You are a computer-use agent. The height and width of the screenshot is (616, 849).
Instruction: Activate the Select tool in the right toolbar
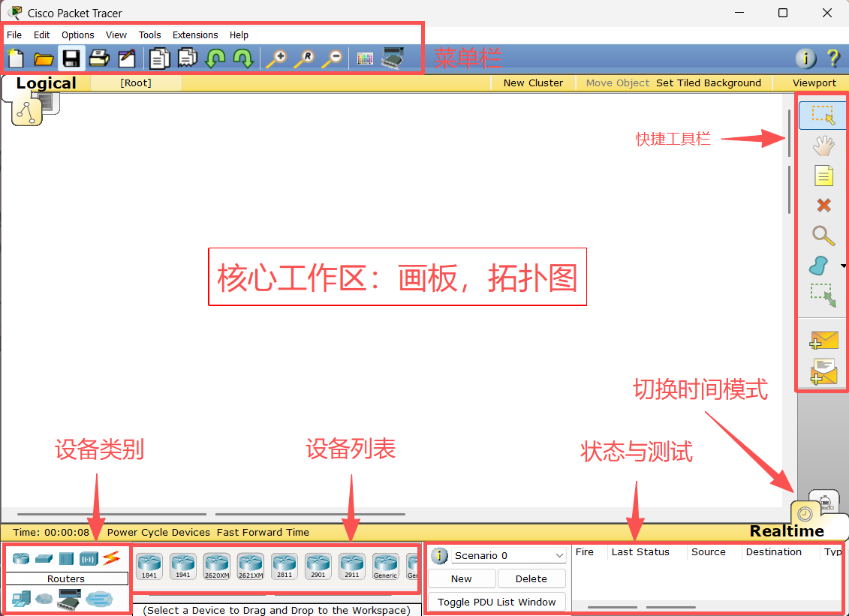click(x=823, y=116)
